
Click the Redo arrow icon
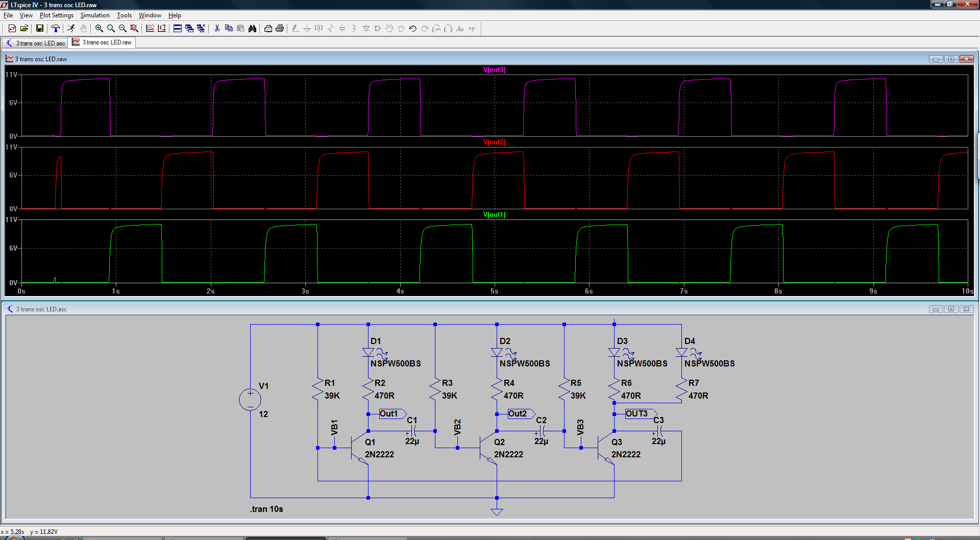point(425,29)
